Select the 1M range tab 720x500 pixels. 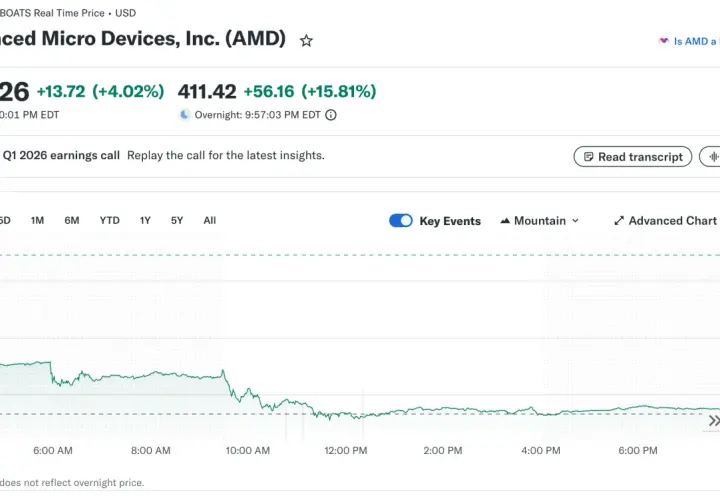37,220
